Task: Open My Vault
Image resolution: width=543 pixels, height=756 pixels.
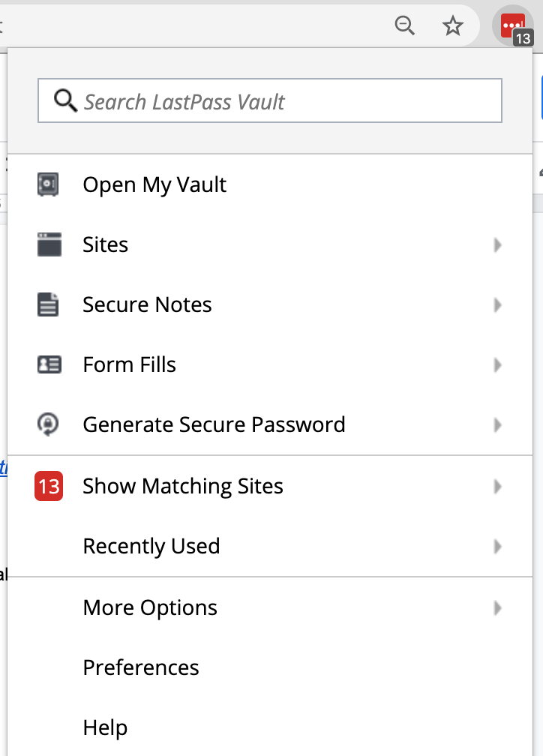Action: [x=154, y=184]
